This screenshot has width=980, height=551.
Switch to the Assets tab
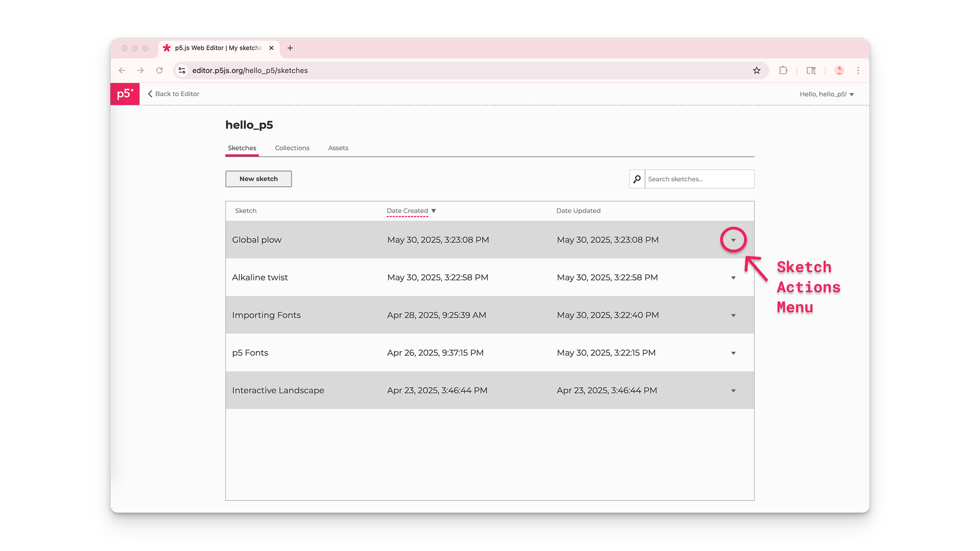(338, 148)
